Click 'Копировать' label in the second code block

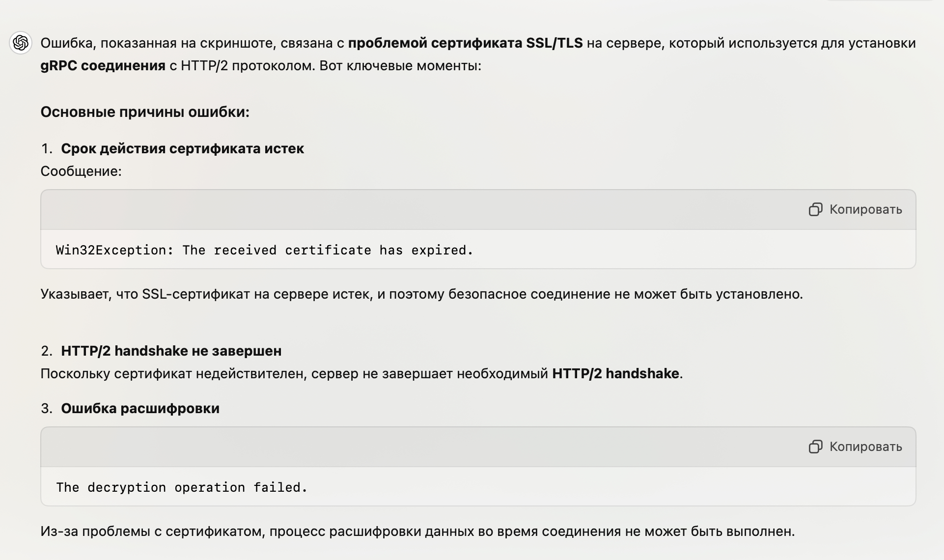tap(865, 447)
